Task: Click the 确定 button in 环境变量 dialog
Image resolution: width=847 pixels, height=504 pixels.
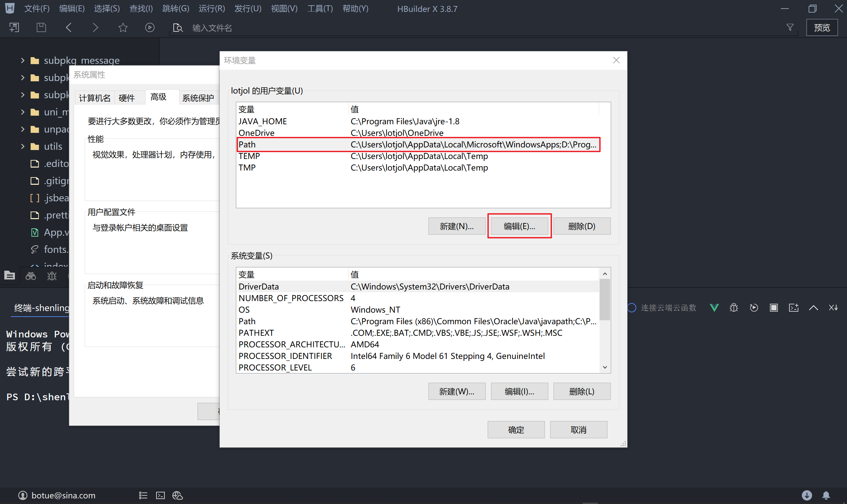Action: pos(515,430)
